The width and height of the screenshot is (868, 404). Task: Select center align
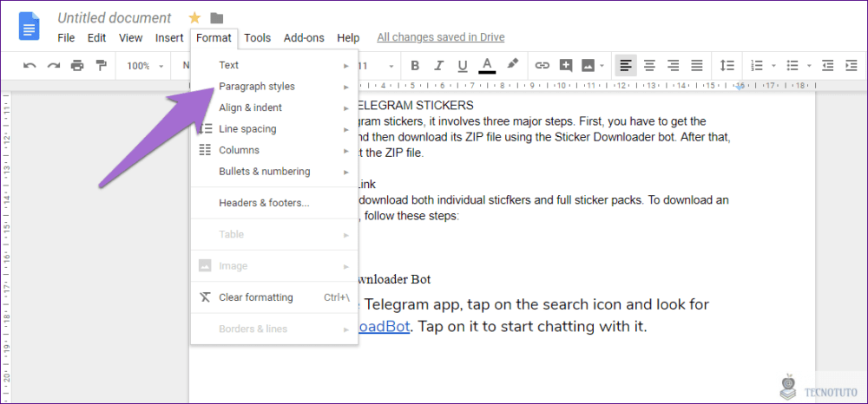click(650, 66)
